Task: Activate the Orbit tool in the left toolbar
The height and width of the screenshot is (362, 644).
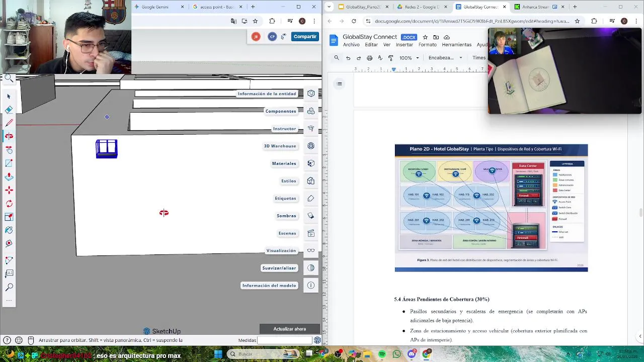Action: tap(9, 136)
